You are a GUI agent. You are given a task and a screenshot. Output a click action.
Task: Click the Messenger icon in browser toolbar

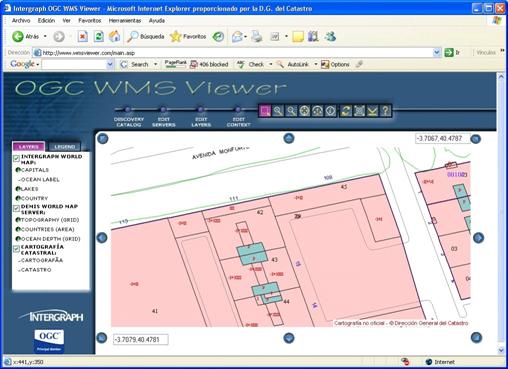330,36
